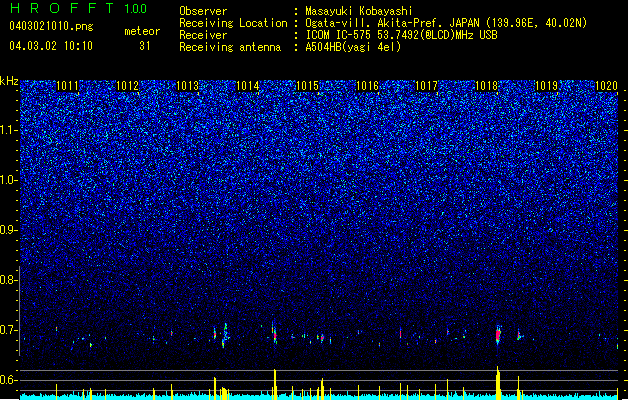This screenshot has width=629, height=400.
Task: Click the 0.6 kHz frequency label
Action: coord(9,380)
